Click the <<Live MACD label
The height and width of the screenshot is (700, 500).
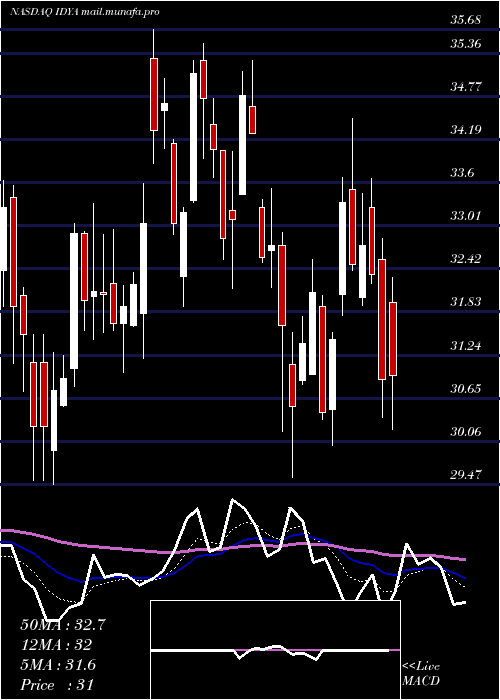click(421, 673)
